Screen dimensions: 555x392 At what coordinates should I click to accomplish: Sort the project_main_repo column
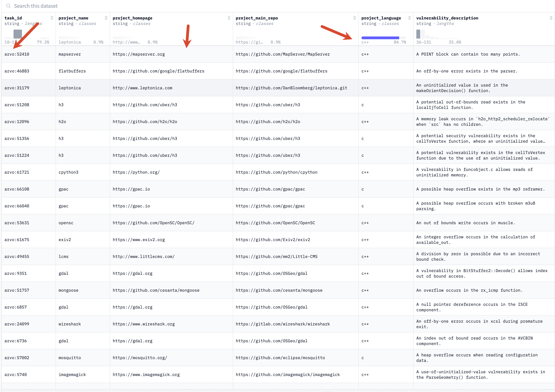[354, 18]
